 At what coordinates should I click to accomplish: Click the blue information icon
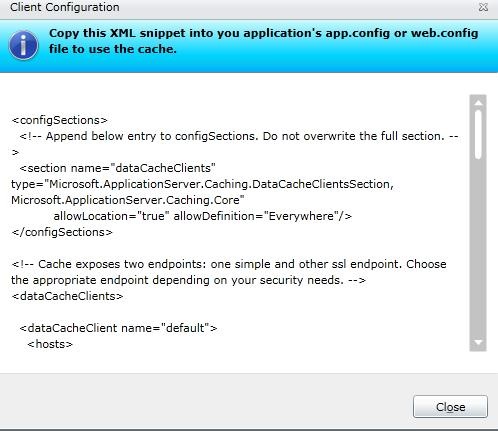pyautogui.click(x=23, y=45)
